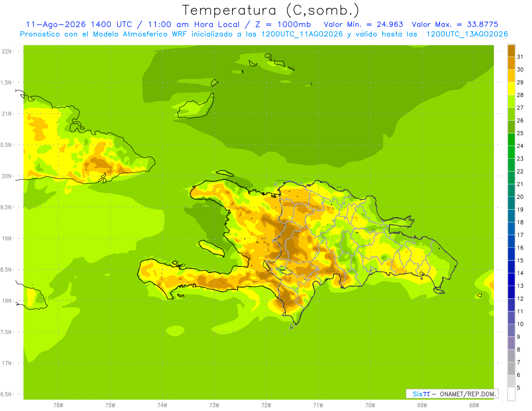
Task: Click the legend value "31"
Action: pos(520,57)
